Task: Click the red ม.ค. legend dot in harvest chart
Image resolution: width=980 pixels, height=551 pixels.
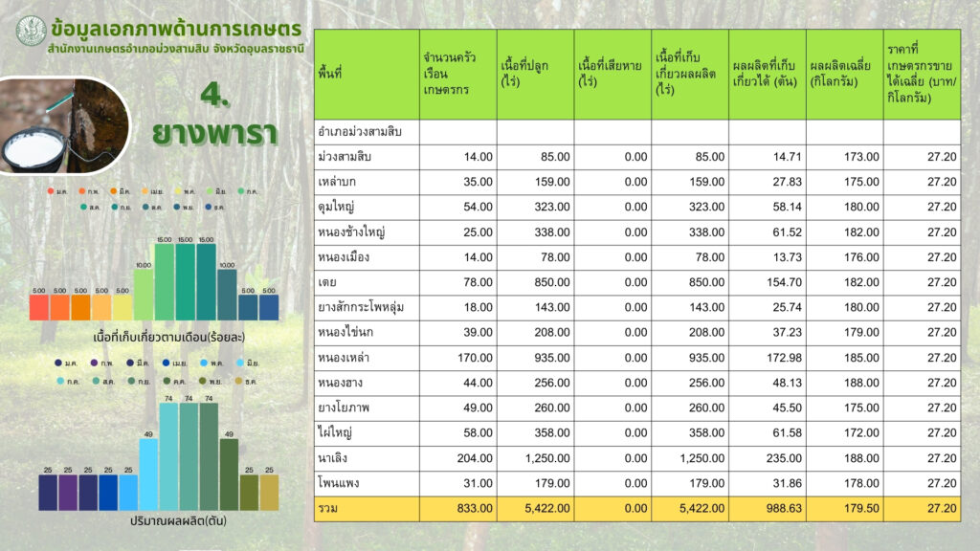Action: pyautogui.click(x=50, y=191)
